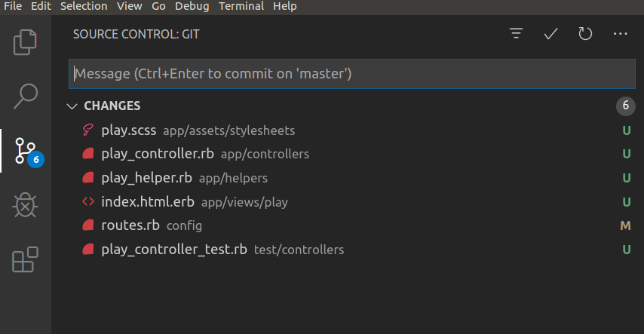Click the U status of play_helper.rb
The height and width of the screenshot is (334, 644).
click(627, 178)
